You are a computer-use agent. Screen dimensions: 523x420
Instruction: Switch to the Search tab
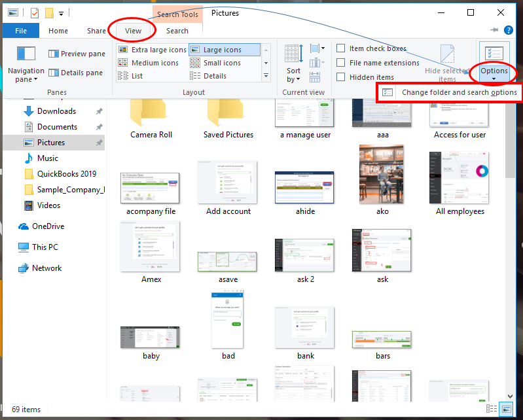point(177,31)
